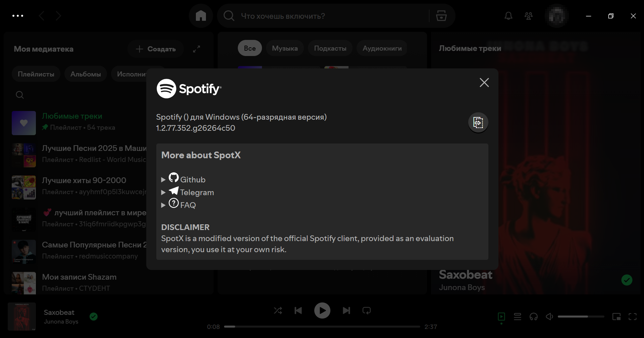Open Saxobeat title in right panel
This screenshot has height=338, width=644.
[466, 275]
